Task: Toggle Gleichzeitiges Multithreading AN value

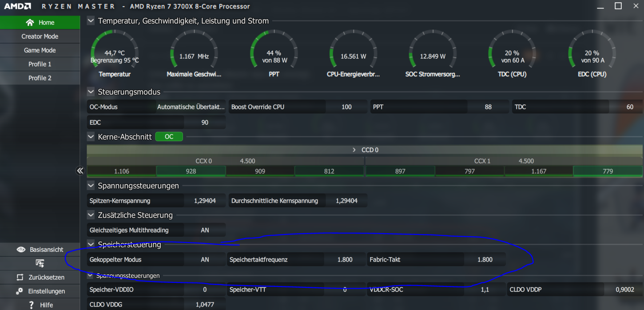Action: [x=205, y=230]
